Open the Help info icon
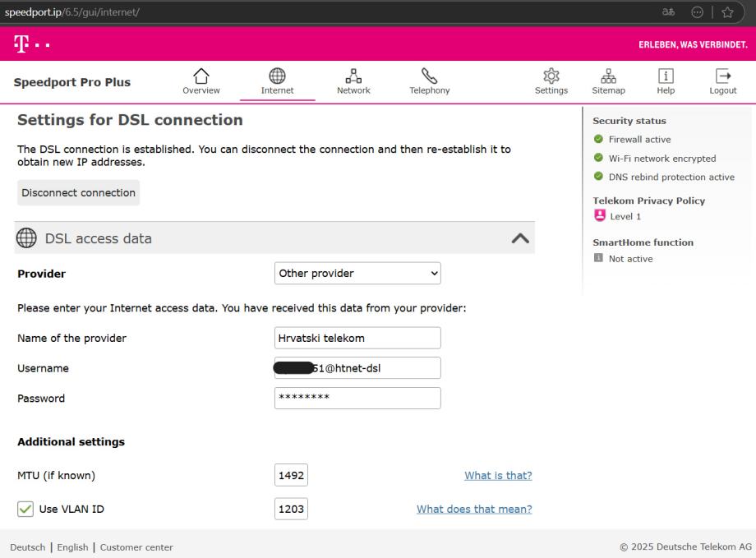The image size is (756, 558). coord(666,76)
